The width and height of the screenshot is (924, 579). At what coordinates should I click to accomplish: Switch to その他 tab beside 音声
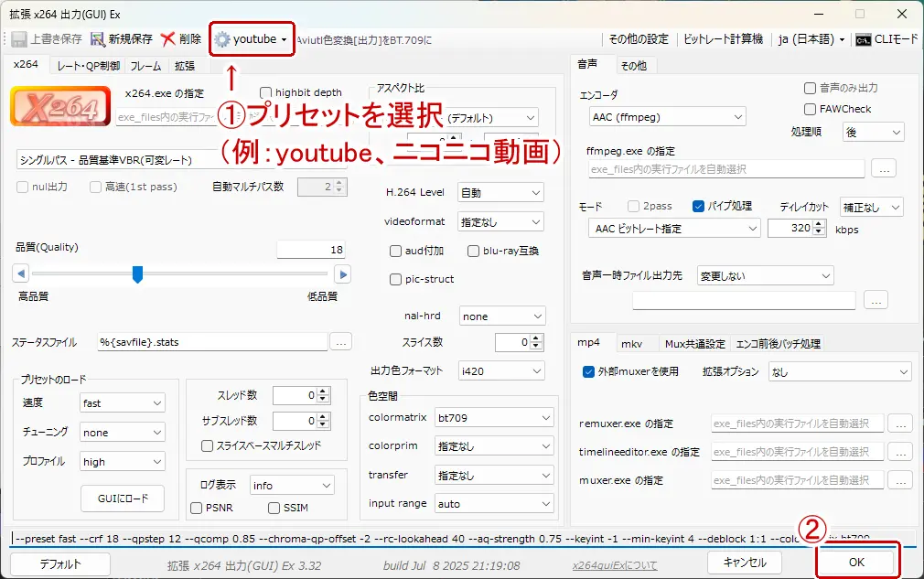[x=633, y=66]
